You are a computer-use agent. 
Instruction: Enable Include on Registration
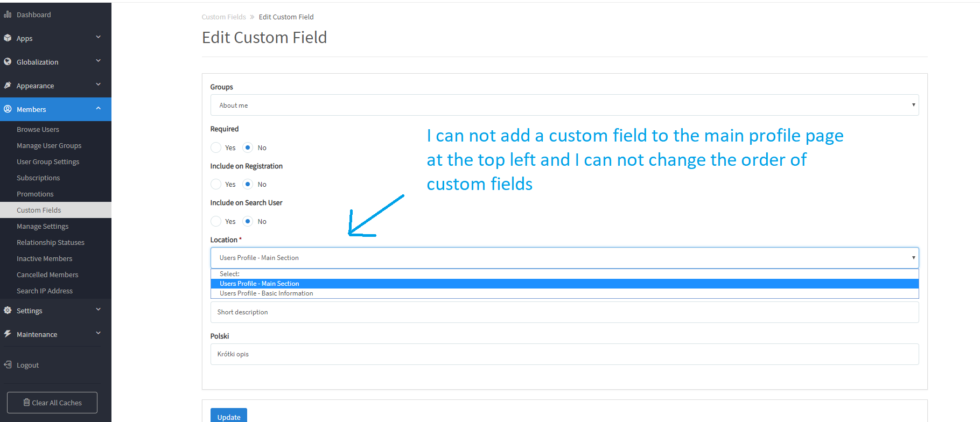(x=215, y=184)
